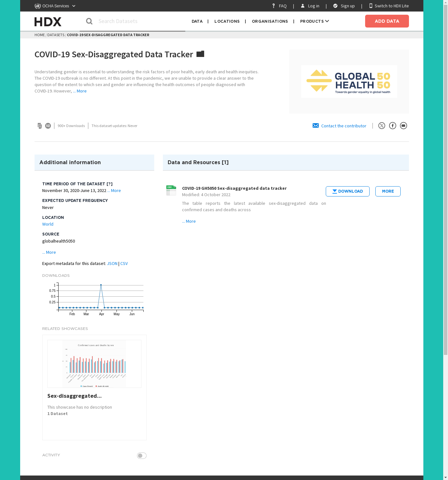
Task: Expand the resource description More link
Action: coord(189,221)
